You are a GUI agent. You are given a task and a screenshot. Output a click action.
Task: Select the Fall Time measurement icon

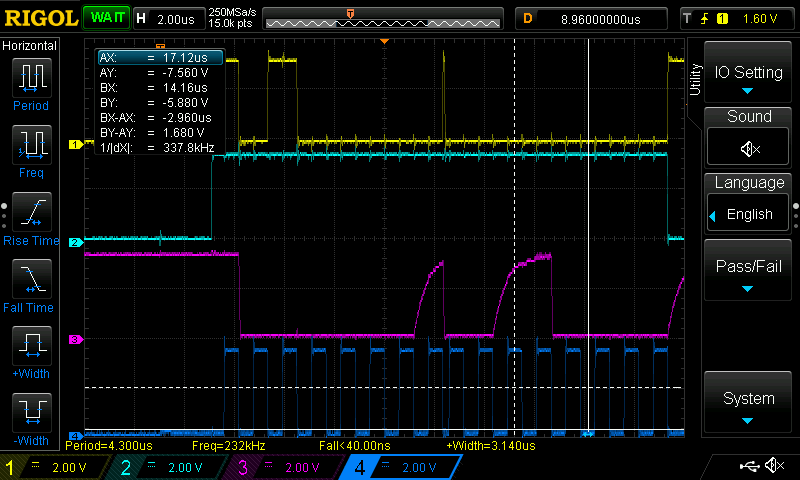pos(32,279)
